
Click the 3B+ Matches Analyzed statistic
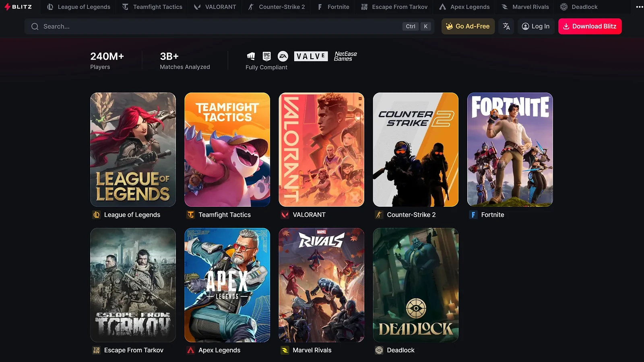[185, 61]
